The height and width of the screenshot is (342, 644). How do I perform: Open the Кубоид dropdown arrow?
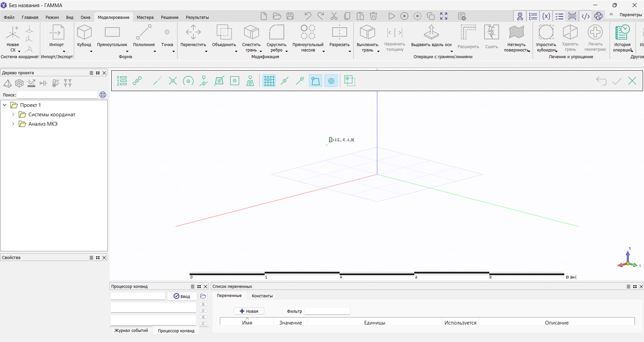[x=91, y=52]
